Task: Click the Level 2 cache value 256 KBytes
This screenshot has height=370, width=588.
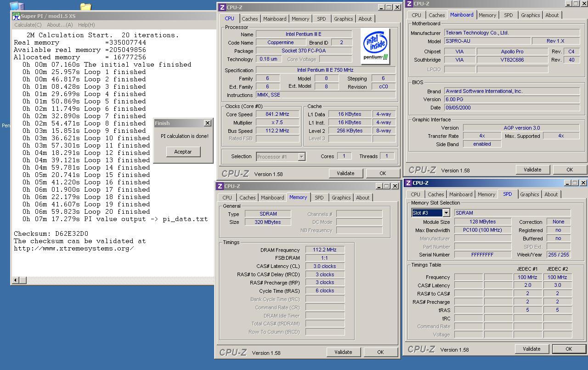Action: click(x=349, y=131)
